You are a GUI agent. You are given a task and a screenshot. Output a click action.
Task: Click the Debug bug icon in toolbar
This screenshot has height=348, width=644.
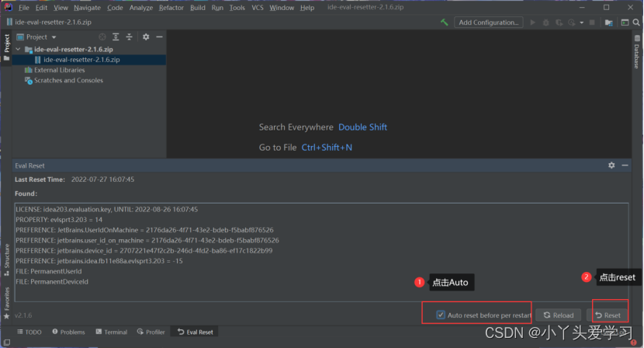[545, 23]
